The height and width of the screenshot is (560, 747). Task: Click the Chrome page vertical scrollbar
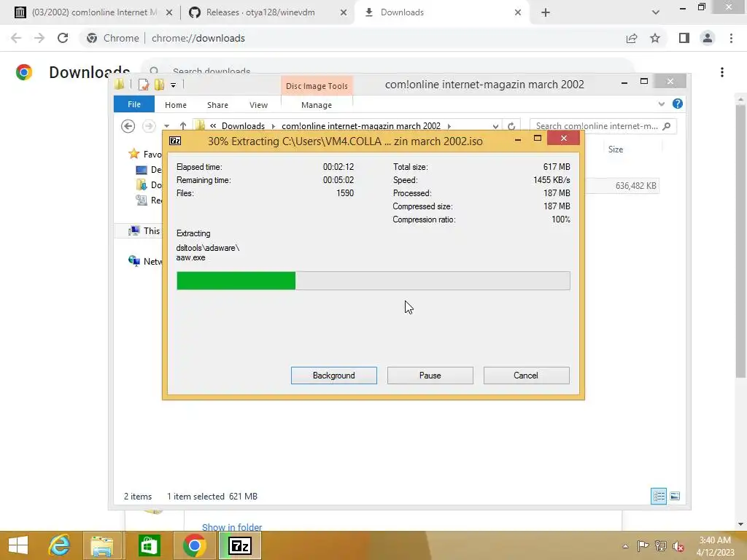pos(740,241)
